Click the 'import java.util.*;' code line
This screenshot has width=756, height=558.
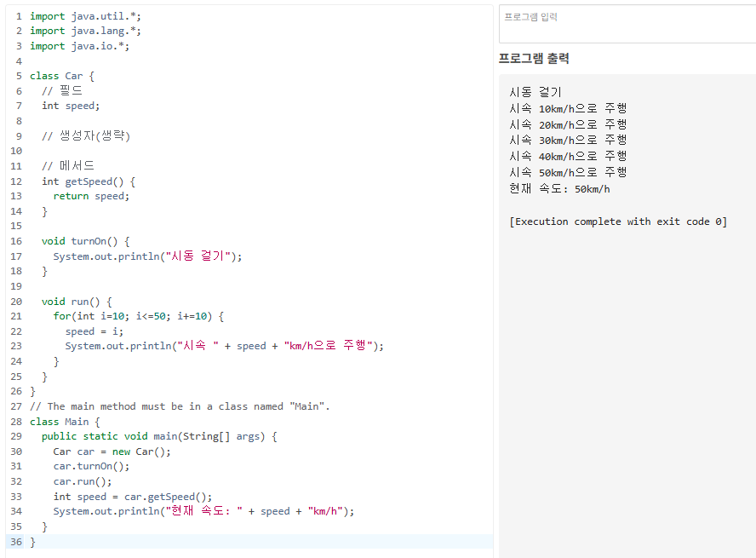click(85, 16)
